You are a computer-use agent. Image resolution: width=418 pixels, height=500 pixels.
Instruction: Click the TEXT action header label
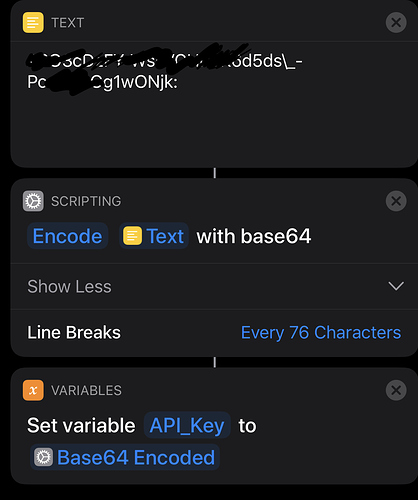pyautogui.click(x=67, y=23)
